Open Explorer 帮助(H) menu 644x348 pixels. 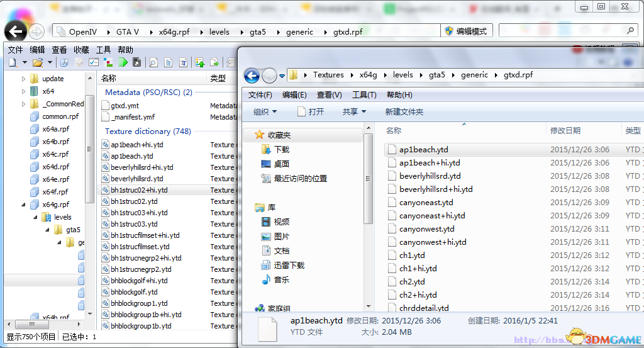tap(399, 95)
